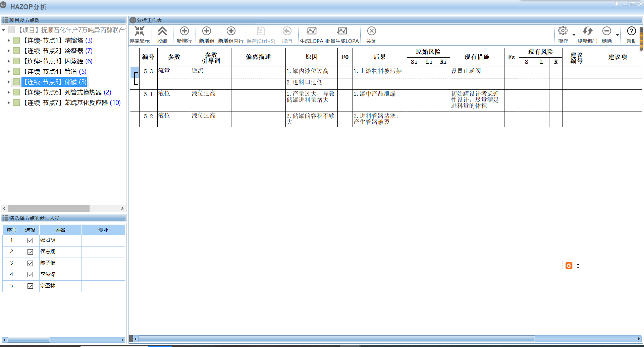Screen dimensions: 644x347
Task: Expand 连续-节点2 冷凝器 node
Action: pos(9,51)
